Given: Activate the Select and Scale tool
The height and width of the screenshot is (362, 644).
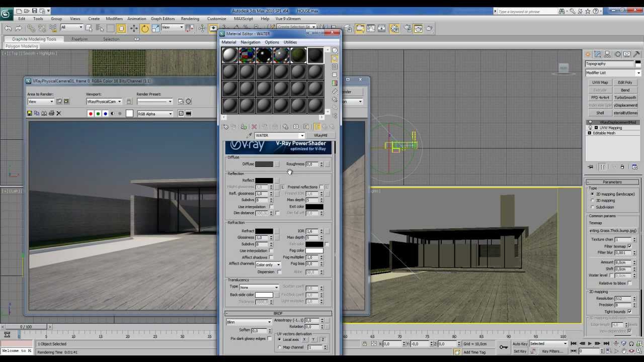Looking at the screenshot, I should click(x=156, y=29).
